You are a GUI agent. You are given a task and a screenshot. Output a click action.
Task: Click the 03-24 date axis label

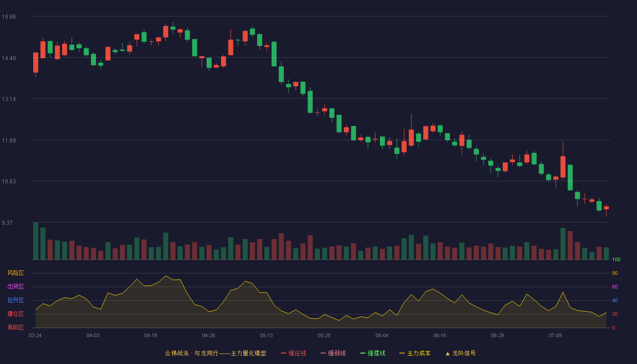click(35, 335)
